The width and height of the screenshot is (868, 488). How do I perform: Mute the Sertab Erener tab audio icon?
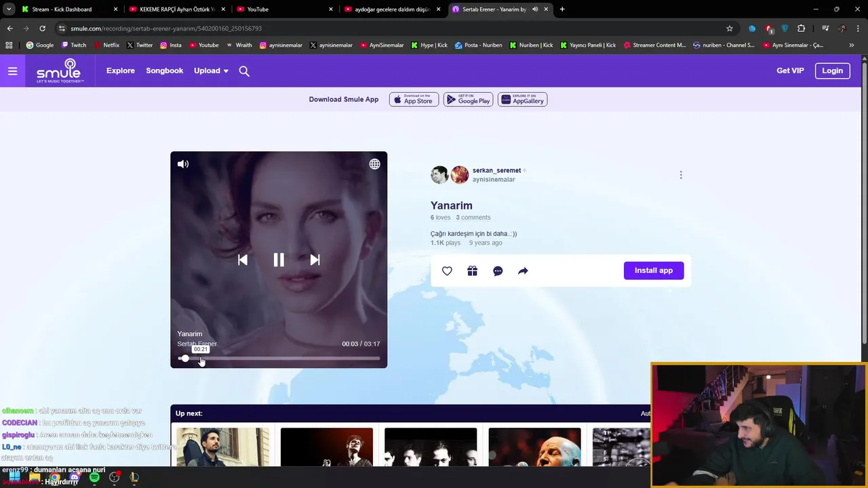tap(535, 9)
